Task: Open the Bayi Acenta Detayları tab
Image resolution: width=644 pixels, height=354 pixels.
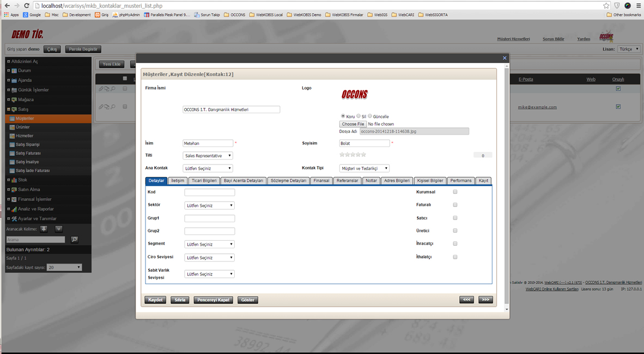Action: point(244,181)
